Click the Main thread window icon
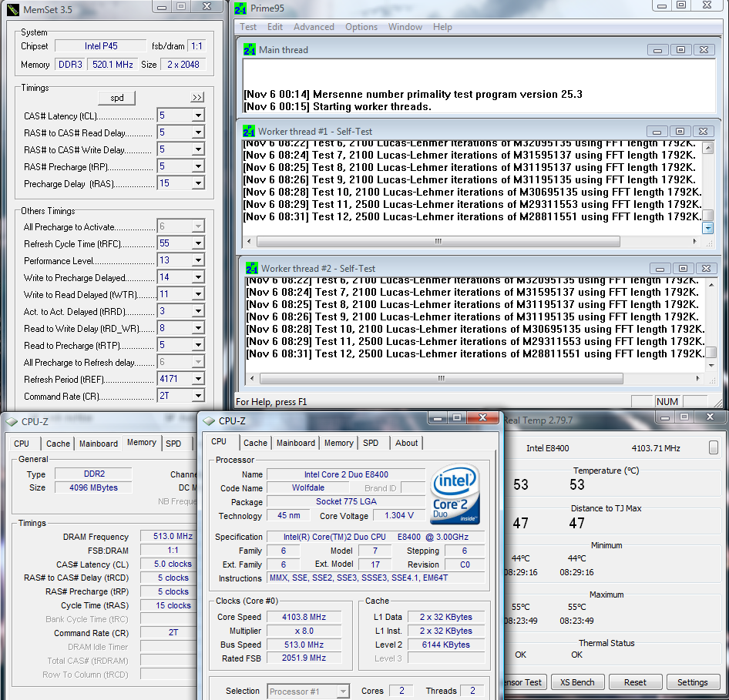The height and width of the screenshot is (700, 729). [x=250, y=50]
